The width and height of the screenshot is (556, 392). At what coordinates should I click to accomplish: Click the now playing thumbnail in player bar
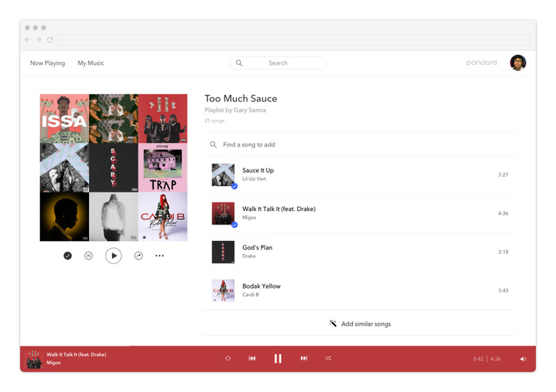[34, 359]
